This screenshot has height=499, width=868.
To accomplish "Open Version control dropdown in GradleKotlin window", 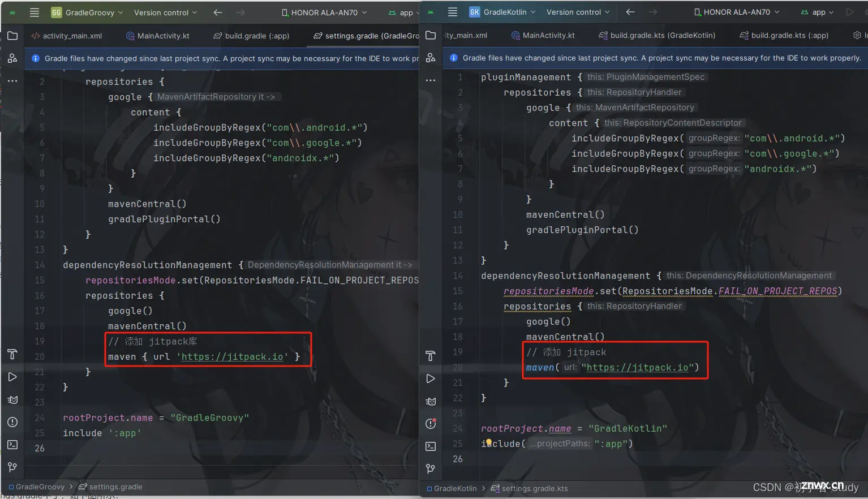I will pyautogui.click(x=578, y=12).
